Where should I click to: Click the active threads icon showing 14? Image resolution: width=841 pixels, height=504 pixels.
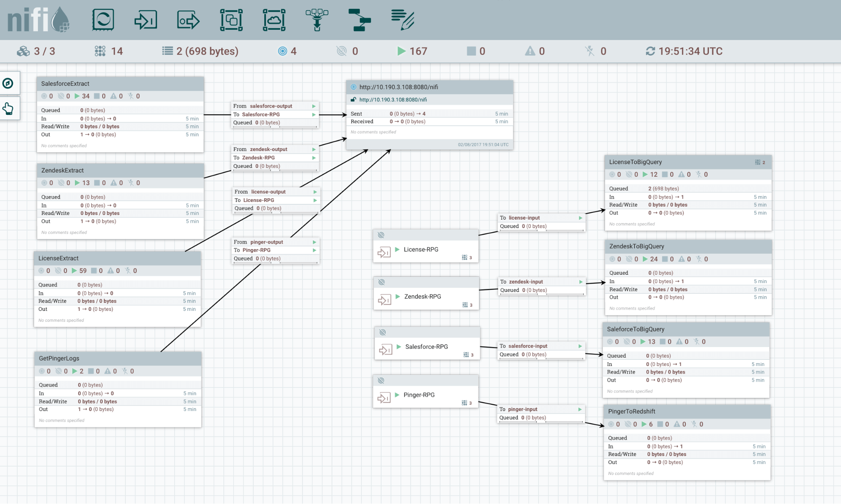coord(100,51)
